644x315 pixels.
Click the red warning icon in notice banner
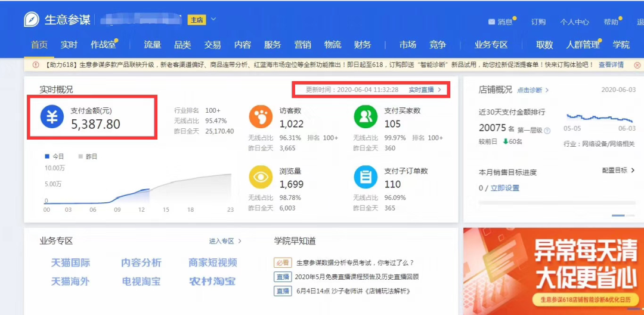[x=36, y=65]
